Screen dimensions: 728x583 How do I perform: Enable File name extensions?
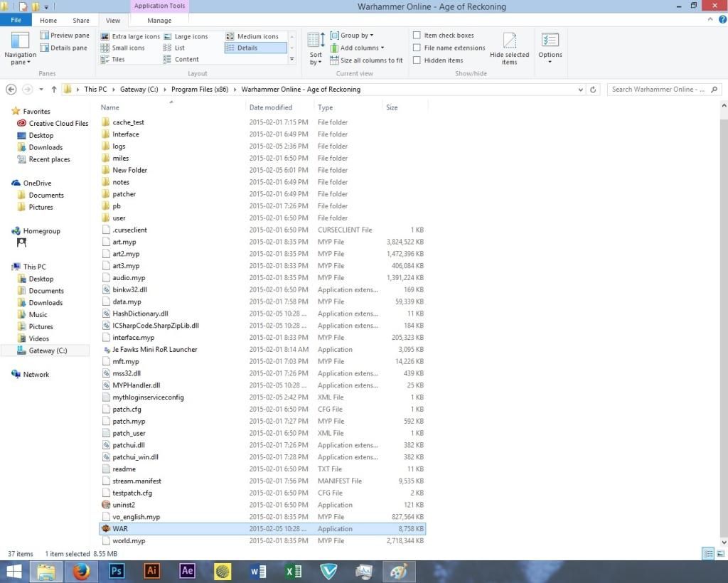(417, 48)
